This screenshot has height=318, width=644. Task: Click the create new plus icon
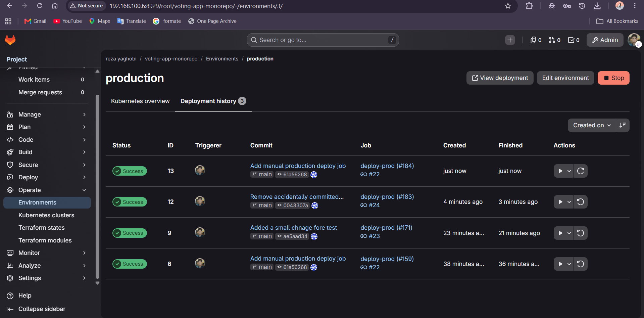click(x=510, y=40)
